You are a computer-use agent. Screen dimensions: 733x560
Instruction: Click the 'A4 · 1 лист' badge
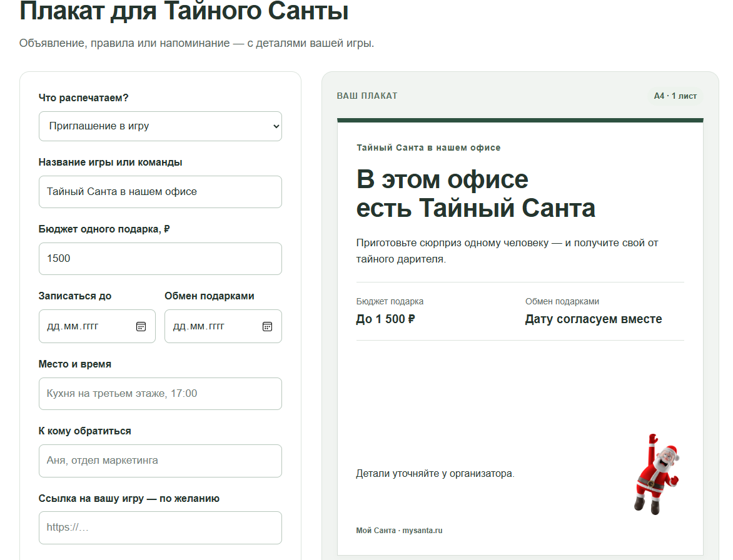(675, 96)
